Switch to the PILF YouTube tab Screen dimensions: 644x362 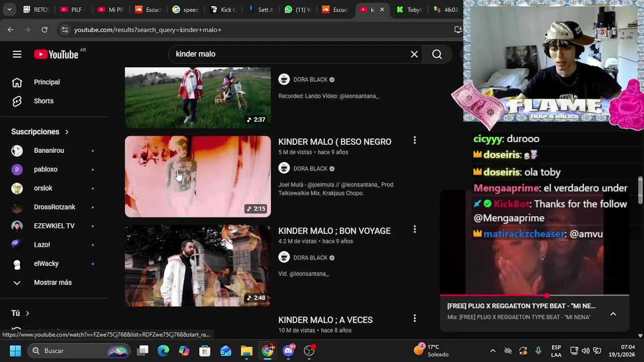(x=73, y=10)
